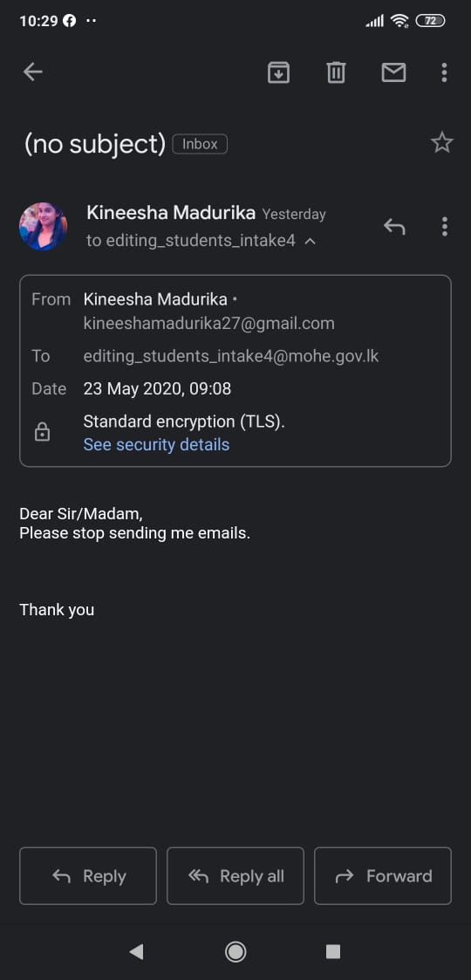Tap the reply arrow beside sender name
471x980 pixels.
pos(394,226)
